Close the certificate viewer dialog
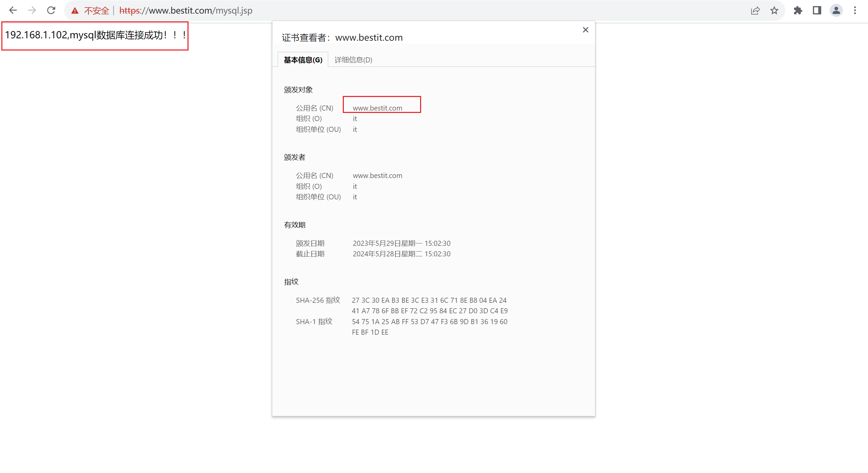The image size is (868, 473). tap(585, 30)
